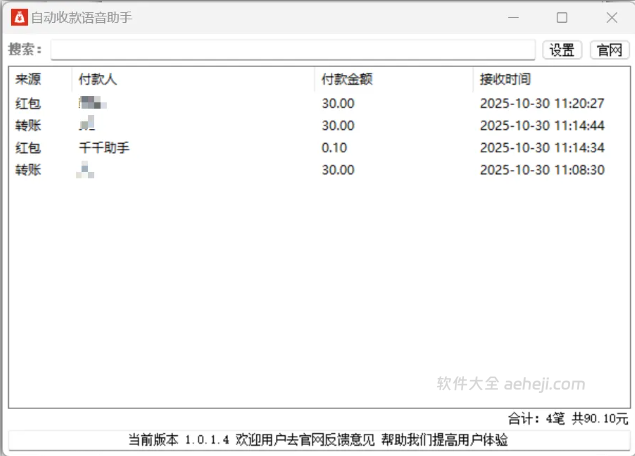Select the 转账 row received at 11:14:44

pos(28,125)
